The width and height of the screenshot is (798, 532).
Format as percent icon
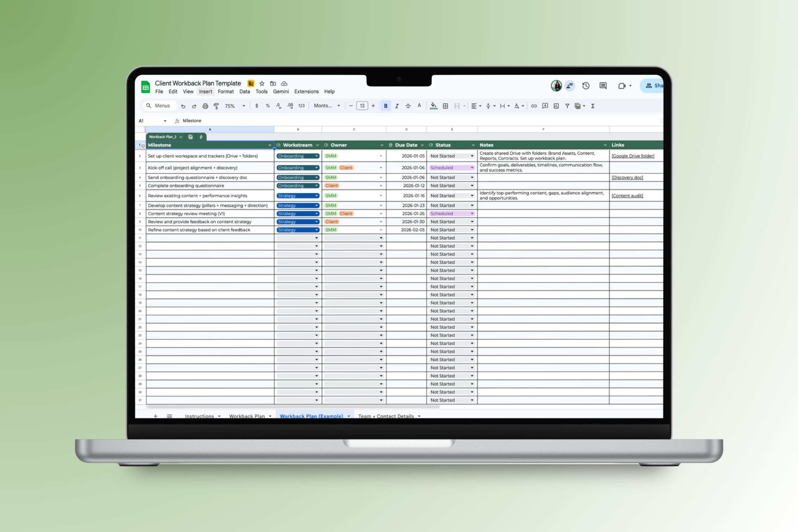pyautogui.click(x=268, y=106)
